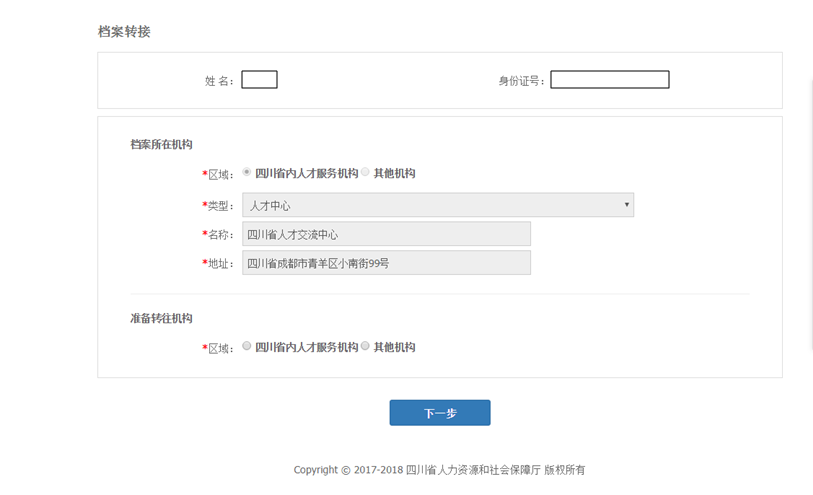Click the 地址 field with 小南街99号

point(386,263)
